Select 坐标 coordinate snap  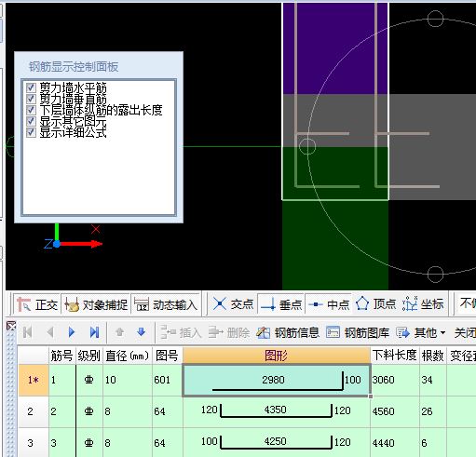click(423, 304)
